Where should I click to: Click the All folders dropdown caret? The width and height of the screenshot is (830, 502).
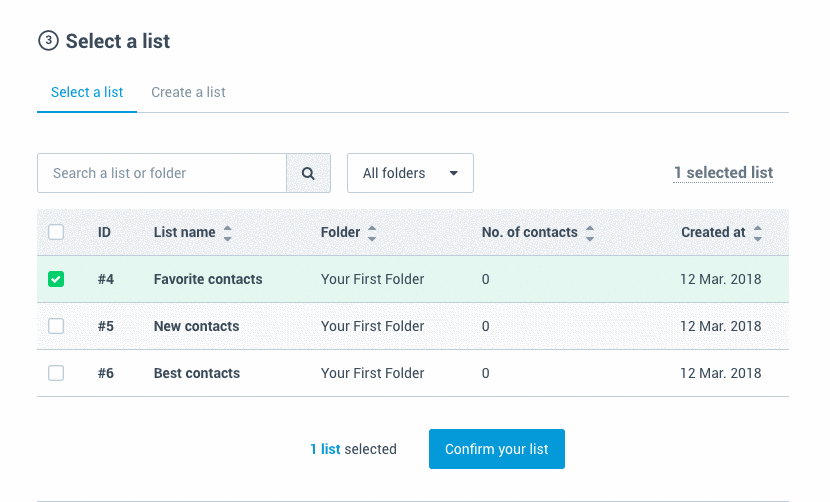454,173
